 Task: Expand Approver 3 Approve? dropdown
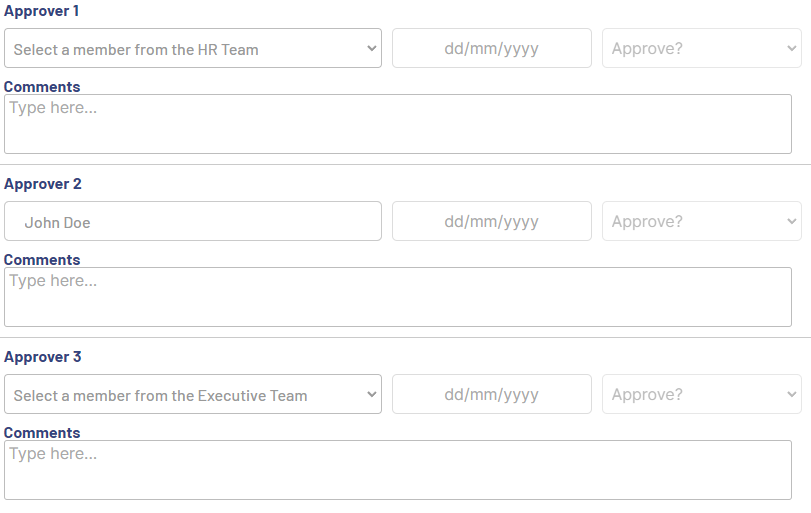701,394
